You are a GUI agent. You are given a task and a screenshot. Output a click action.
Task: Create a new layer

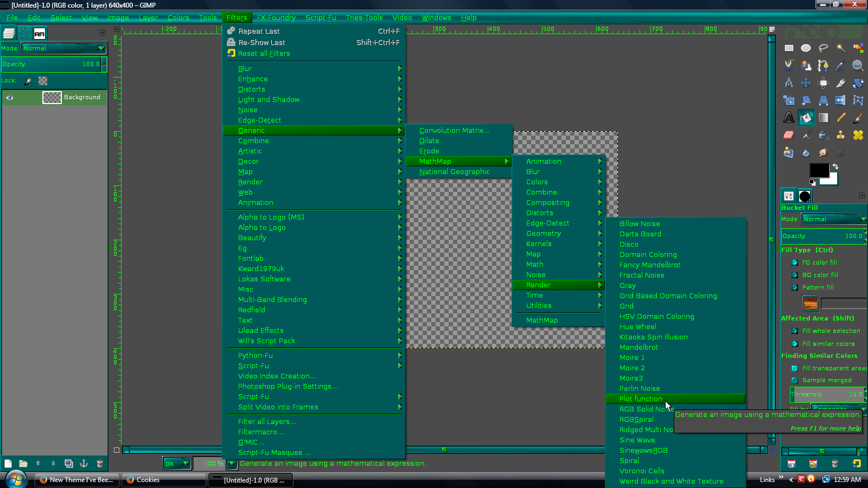click(8, 464)
